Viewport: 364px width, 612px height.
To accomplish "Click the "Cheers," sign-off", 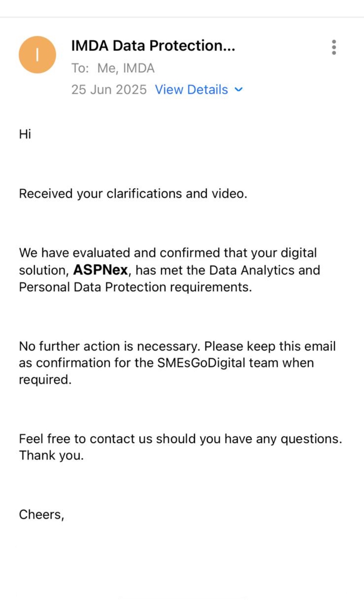I will [x=42, y=515].
